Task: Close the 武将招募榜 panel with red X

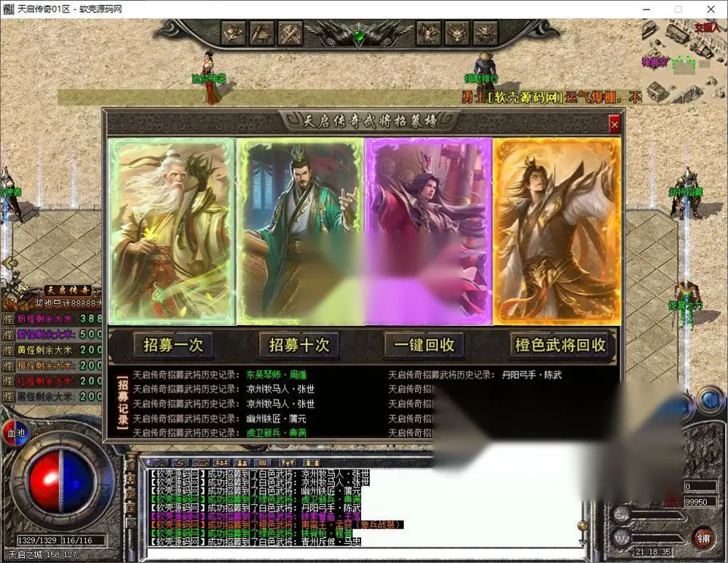Action: coord(614,124)
